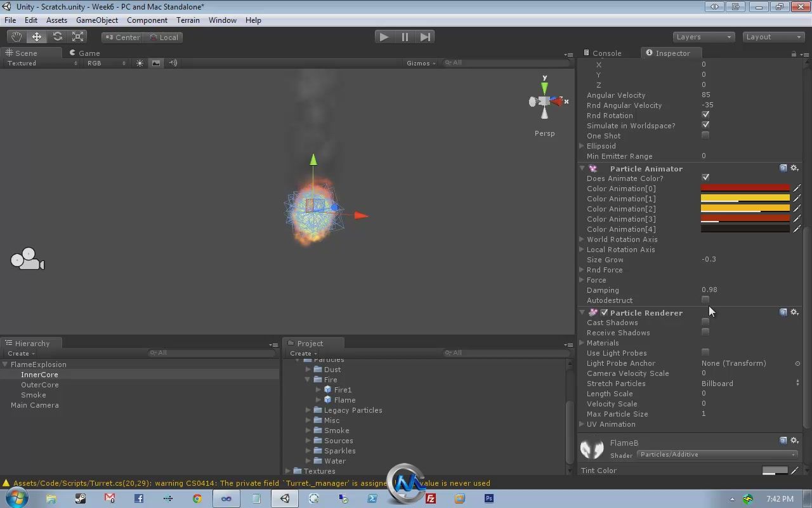Screen dimensions: 812x508
Task: Expand the Ellipsoid property
Action: [x=582, y=146]
